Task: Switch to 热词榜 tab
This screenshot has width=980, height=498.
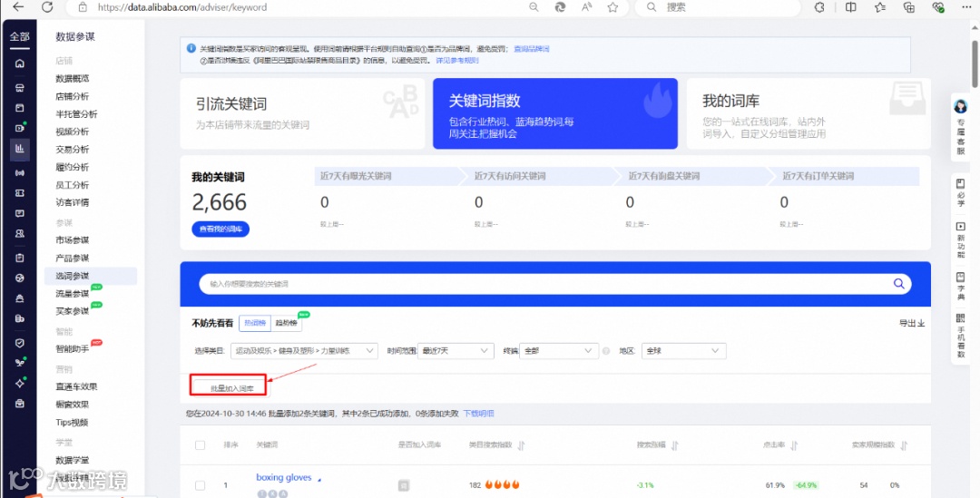Action: pyautogui.click(x=255, y=323)
